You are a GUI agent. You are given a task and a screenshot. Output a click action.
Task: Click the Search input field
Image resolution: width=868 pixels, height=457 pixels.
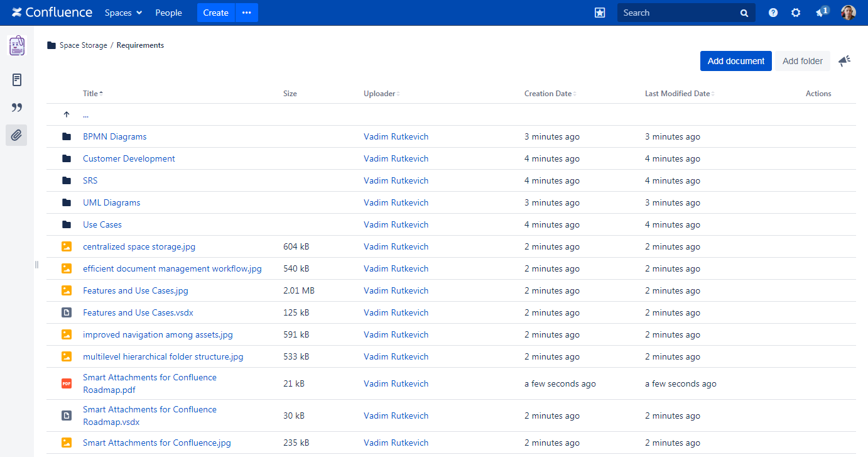click(678, 13)
